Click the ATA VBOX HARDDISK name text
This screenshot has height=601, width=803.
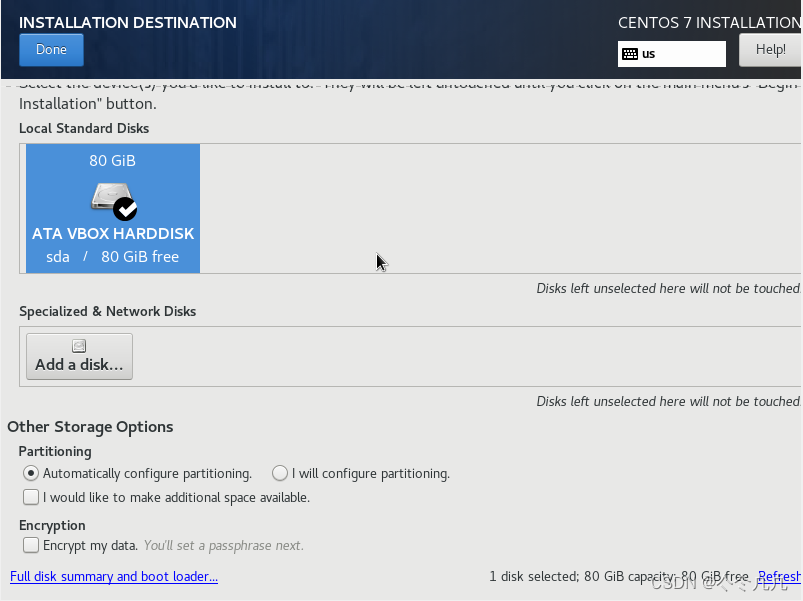pos(113,233)
